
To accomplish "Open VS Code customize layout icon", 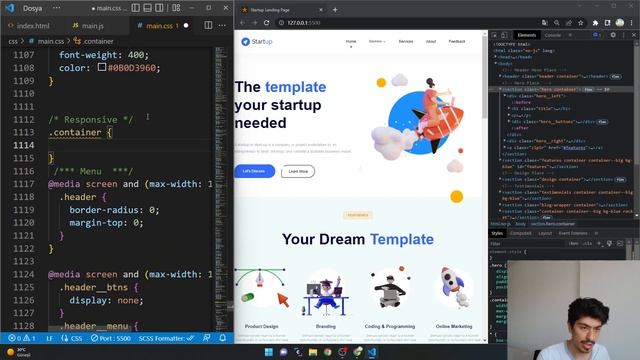I will [x=176, y=8].
